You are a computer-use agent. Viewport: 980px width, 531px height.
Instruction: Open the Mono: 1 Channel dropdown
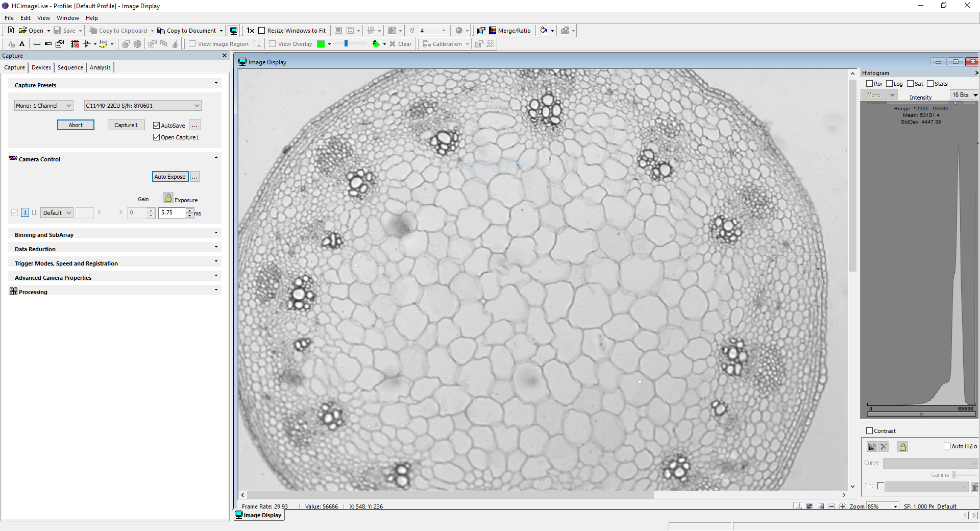(43, 106)
